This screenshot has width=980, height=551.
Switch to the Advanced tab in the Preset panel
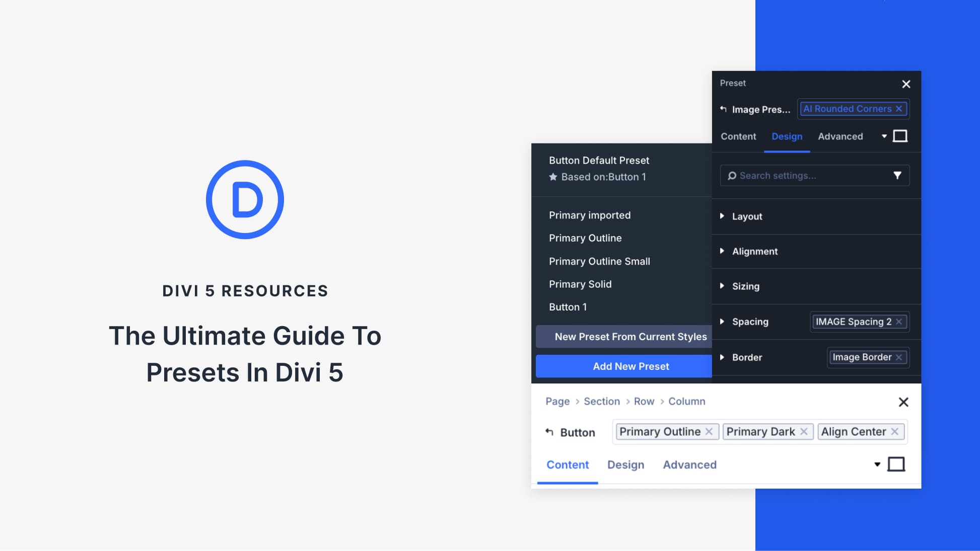click(x=841, y=136)
